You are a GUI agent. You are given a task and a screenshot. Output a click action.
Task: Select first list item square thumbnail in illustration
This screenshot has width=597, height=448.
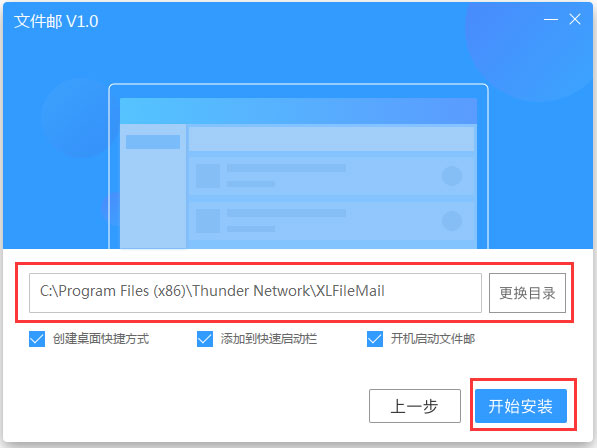(208, 176)
